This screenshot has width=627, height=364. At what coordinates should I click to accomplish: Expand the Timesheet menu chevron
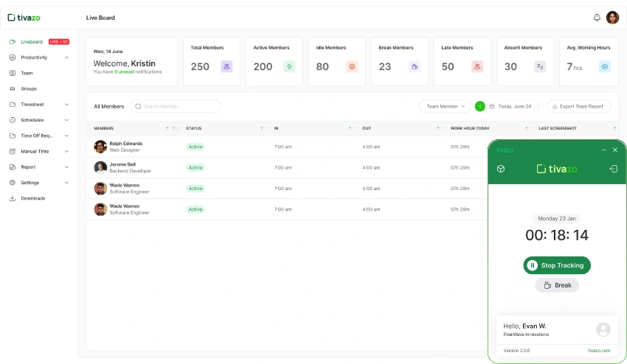coord(66,105)
